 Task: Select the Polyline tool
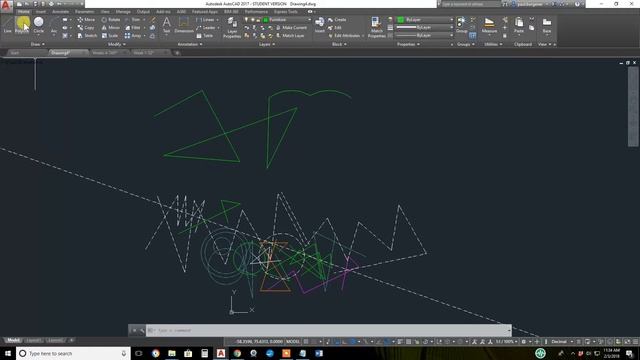click(x=22, y=24)
